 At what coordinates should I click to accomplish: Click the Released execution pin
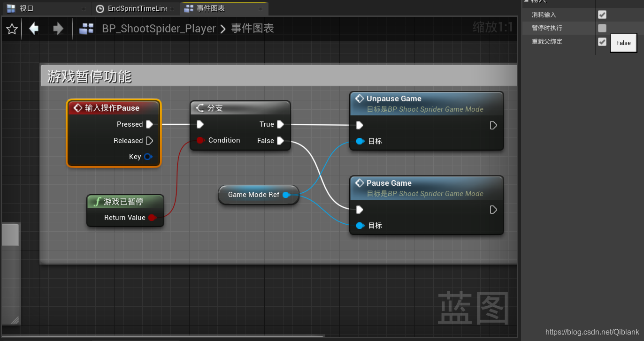click(x=149, y=141)
